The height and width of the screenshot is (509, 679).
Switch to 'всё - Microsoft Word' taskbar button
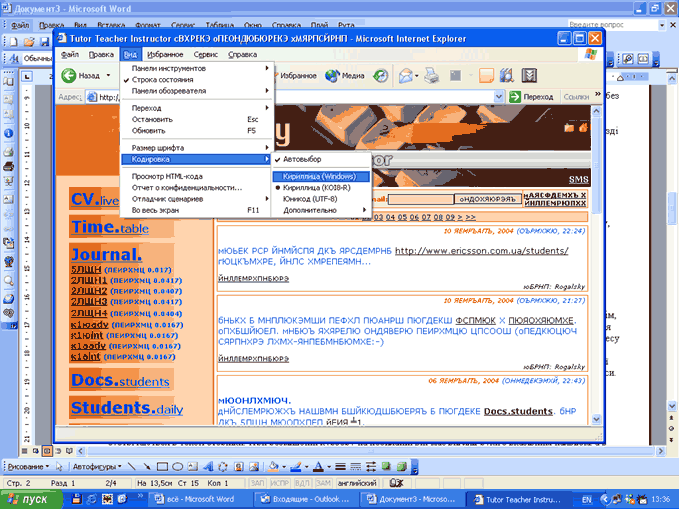pyautogui.click(x=199, y=499)
